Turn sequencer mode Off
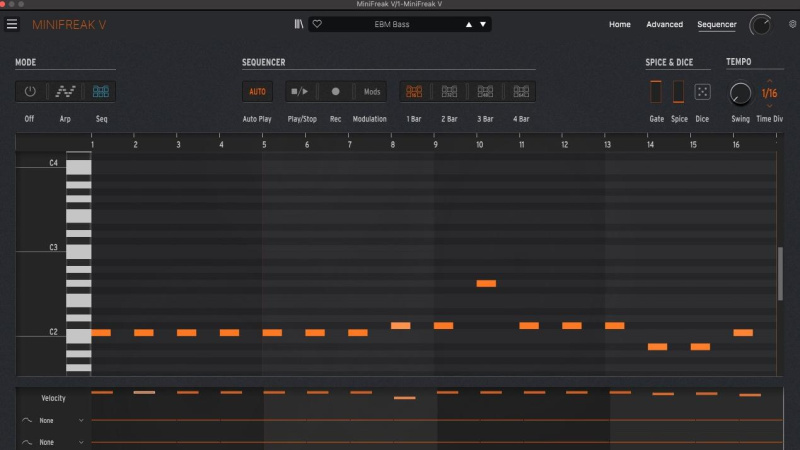The image size is (800, 450). pos(30,91)
